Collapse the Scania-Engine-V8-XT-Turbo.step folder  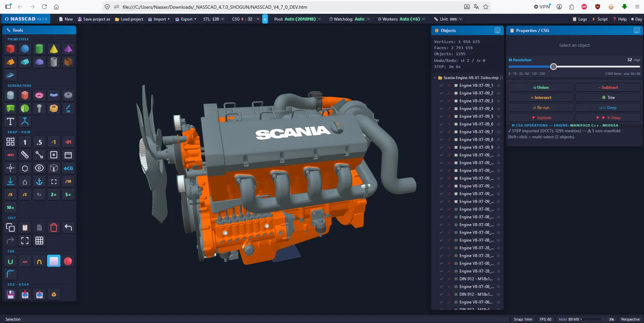tap(435, 78)
